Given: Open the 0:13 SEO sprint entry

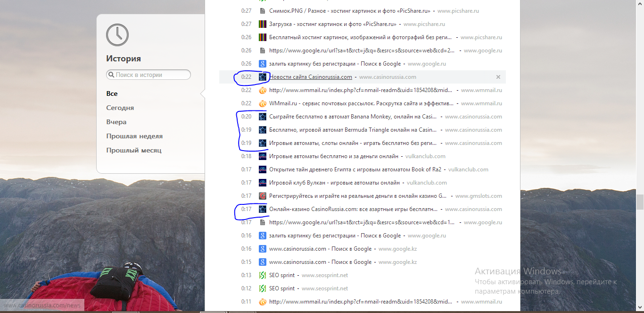Looking at the screenshot, I should (282, 275).
